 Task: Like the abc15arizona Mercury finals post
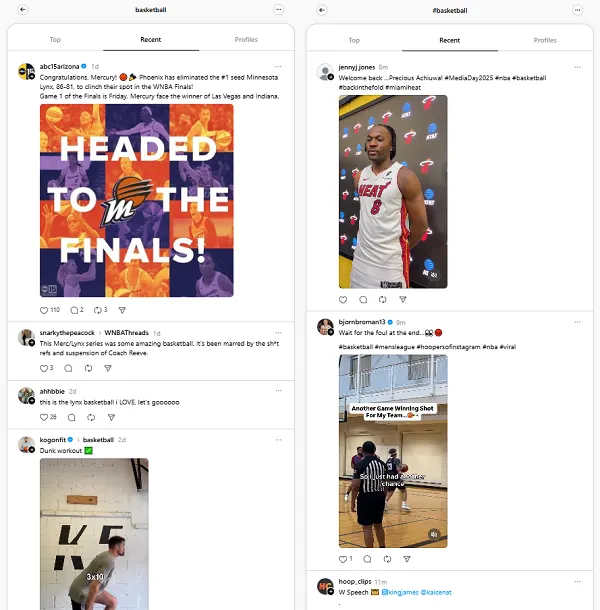click(x=44, y=310)
